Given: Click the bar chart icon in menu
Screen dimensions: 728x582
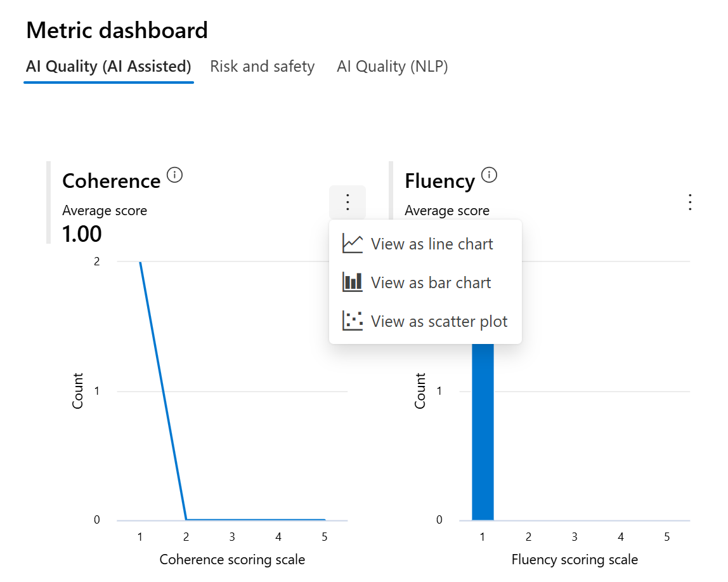Looking at the screenshot, I should [353, 282].
